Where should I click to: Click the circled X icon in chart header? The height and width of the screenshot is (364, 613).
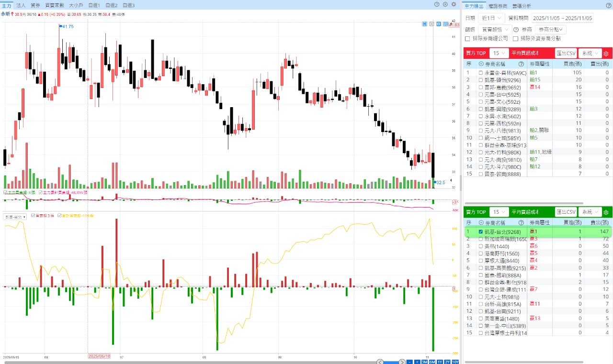coord(445,4)
